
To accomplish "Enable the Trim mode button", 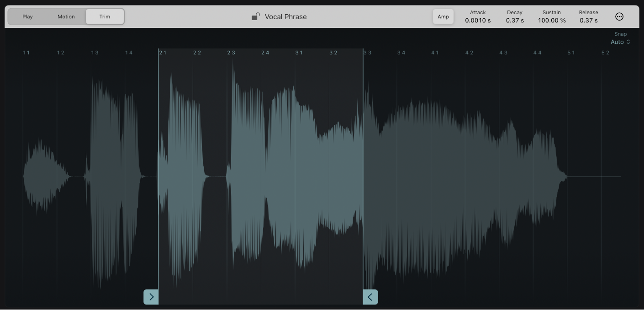I will pos(105,16).
